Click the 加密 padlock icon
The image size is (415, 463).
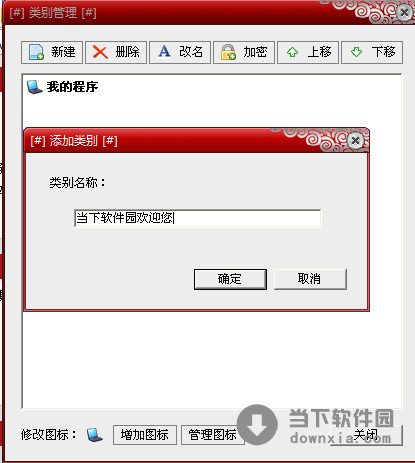228,52
